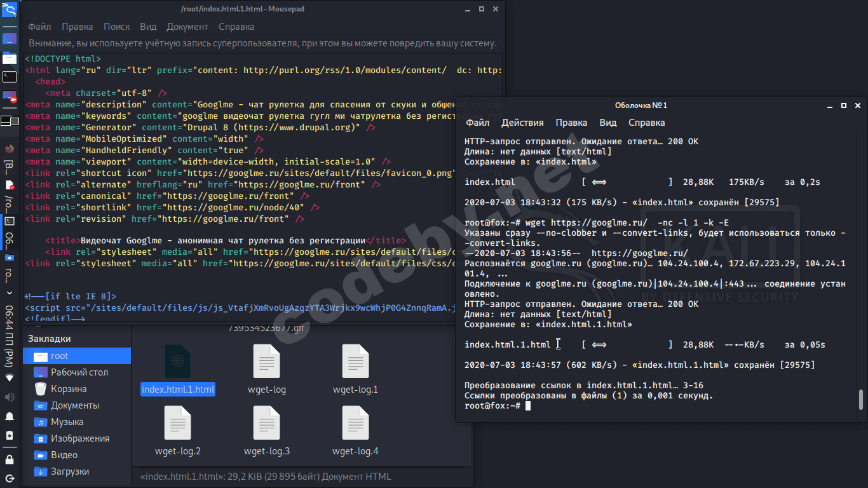Open the Рабочий стол sidebar bookmark
This screenshot has height=488, width=868.
pos(77,372)
